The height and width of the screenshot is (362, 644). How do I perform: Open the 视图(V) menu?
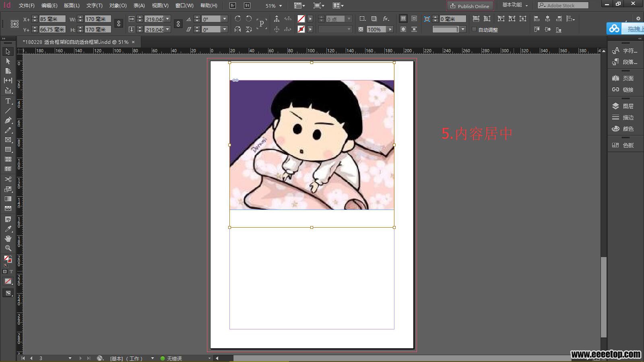coord(160,6)
